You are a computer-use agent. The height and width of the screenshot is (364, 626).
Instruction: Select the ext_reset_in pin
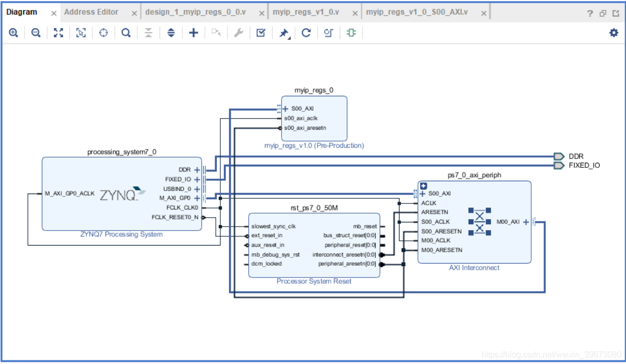coord(267,235)
